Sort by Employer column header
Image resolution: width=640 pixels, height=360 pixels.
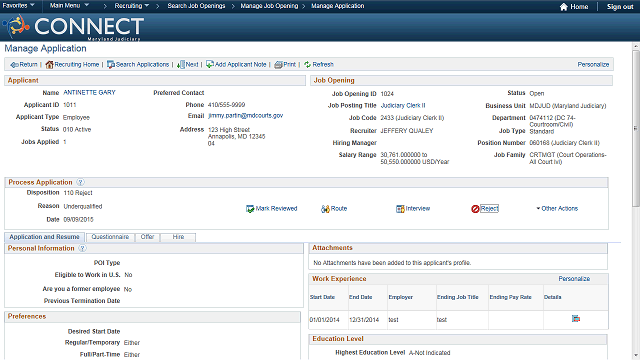pyautogui.click(x=400, y=297)
